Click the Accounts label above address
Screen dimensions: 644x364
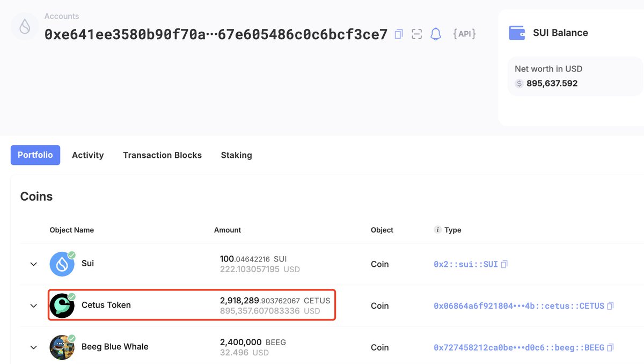pos(62,16)
